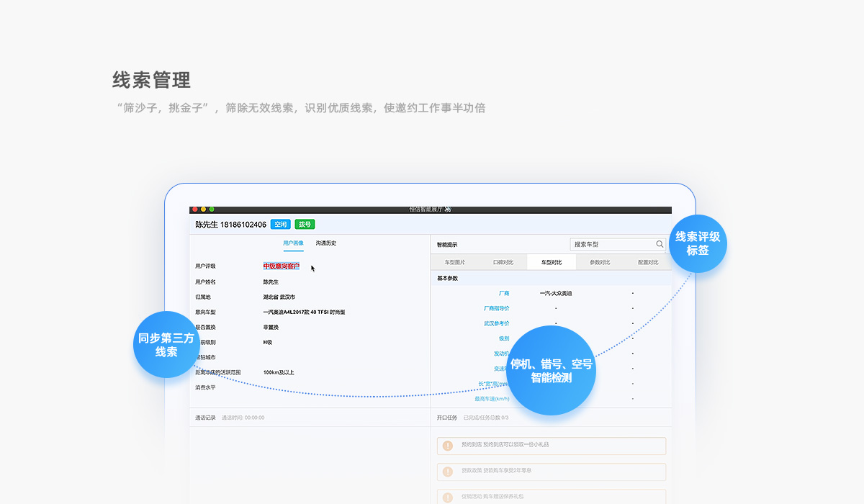Click the 开口任务 section label

(447, 418)
